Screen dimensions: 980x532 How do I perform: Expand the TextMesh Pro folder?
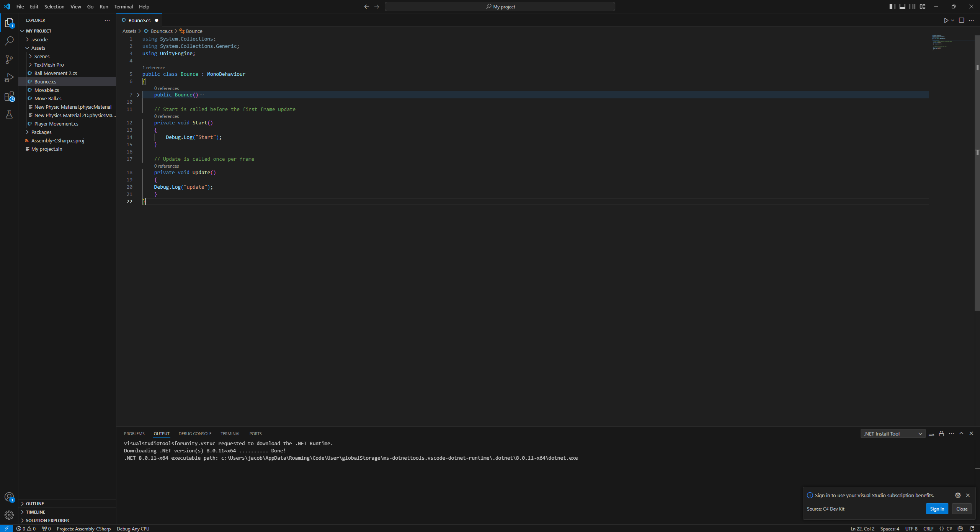point(67,65)
